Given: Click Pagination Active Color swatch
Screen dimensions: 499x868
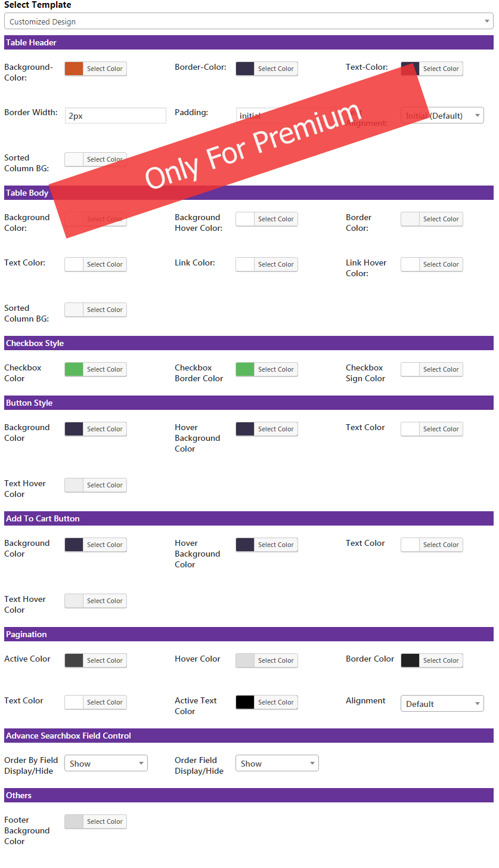Looking at the screenshot, I should pyautogui.click(x=74, y=660).
